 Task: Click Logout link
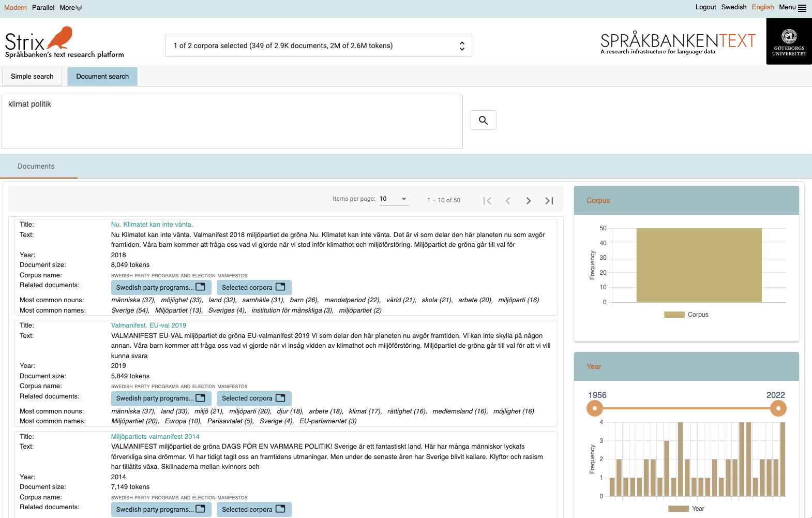(x=705, y=7)
